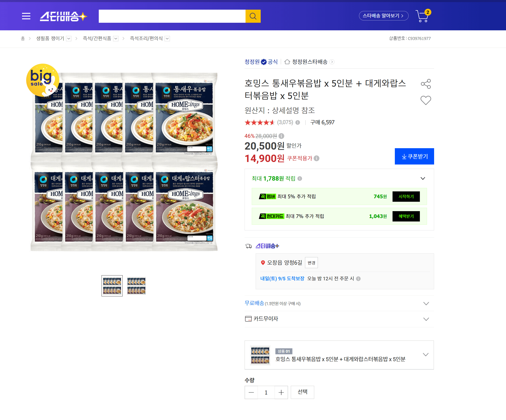The width and height of the screenshot is (506, 420).
Task: Open the 청정원스타배송 store link
Action: (x=309, y=62)
